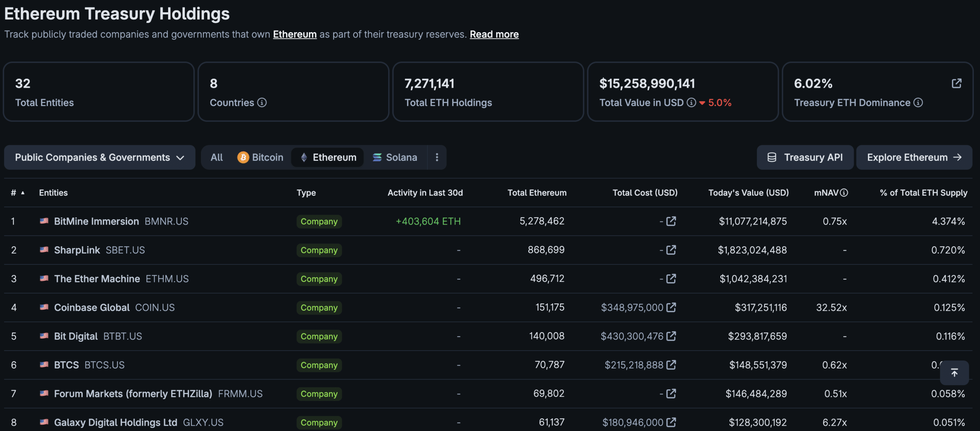
Task: Open Coinbase Global cost source link icon
Action: (x=671, y=307)
